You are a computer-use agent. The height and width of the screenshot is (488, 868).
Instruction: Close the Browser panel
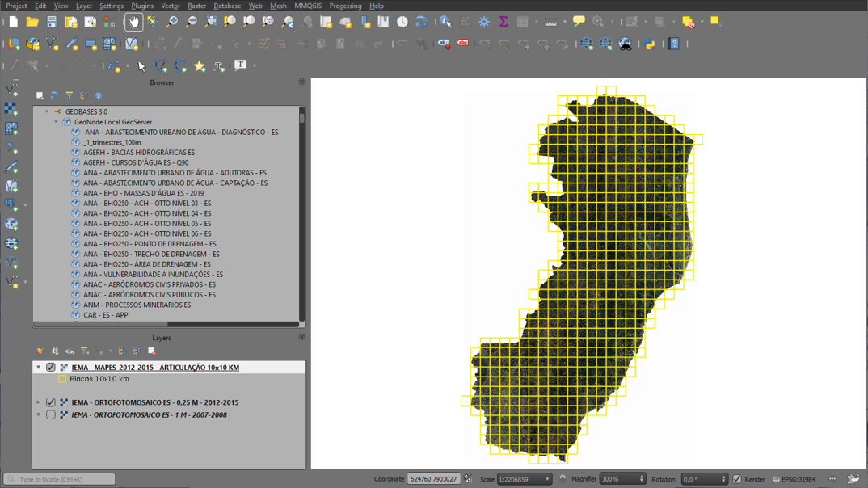pos(301,82)
